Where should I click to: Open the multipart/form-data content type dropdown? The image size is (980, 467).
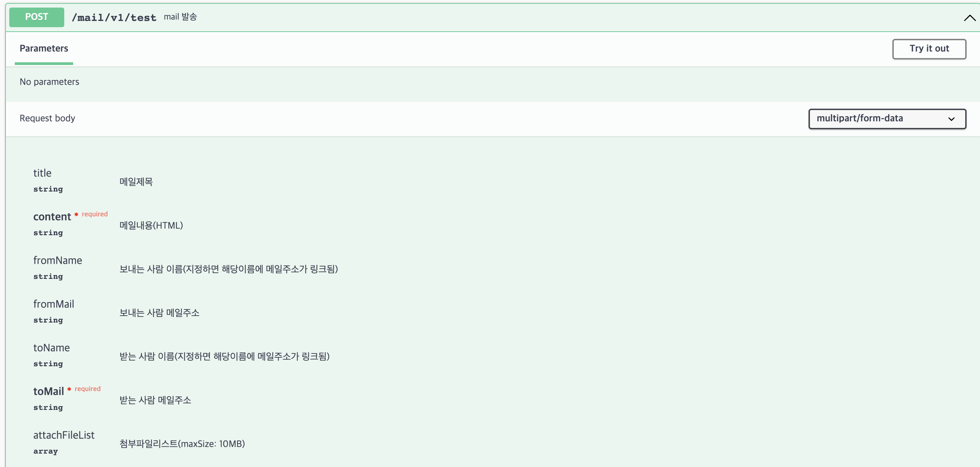(x=887, y=119)
